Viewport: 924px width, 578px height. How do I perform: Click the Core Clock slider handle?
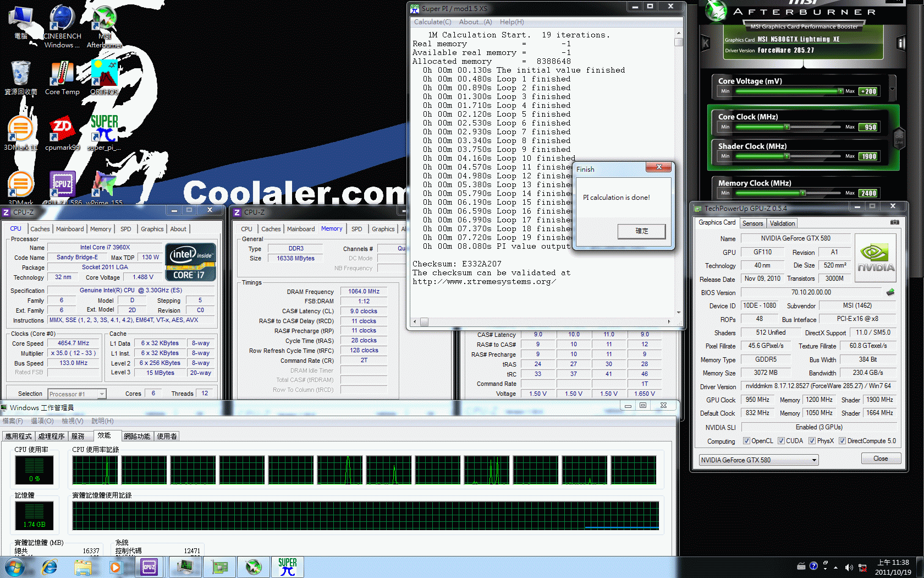point(787,127)
